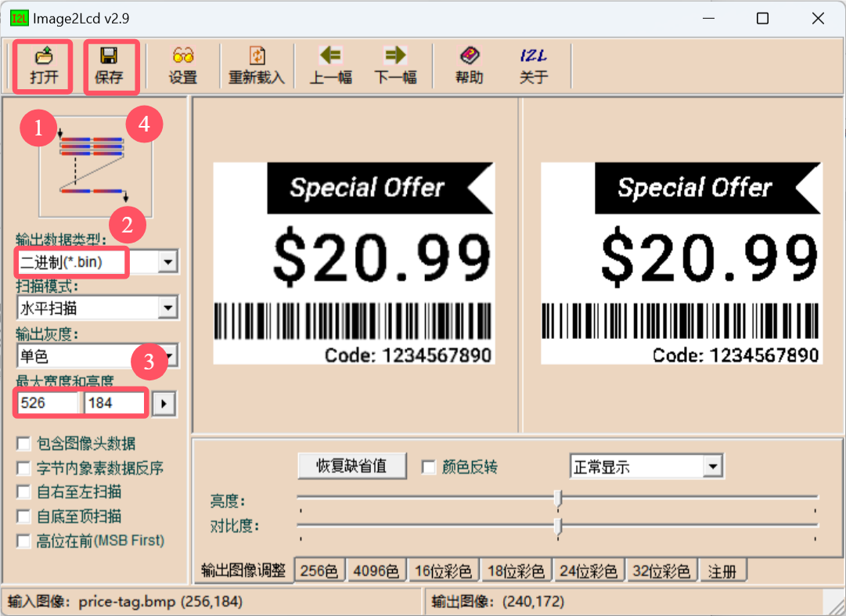Open 帮助 help book icon

click(x=469, y=67)
